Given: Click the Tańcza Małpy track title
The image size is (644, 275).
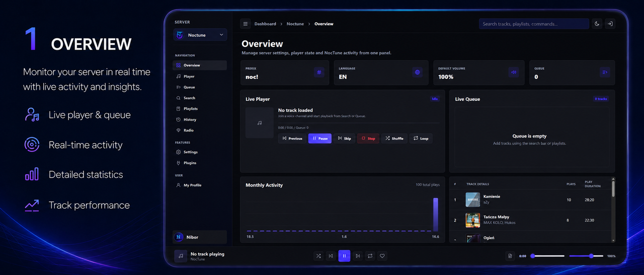Looking at the screenshot, I should (496, 217).
